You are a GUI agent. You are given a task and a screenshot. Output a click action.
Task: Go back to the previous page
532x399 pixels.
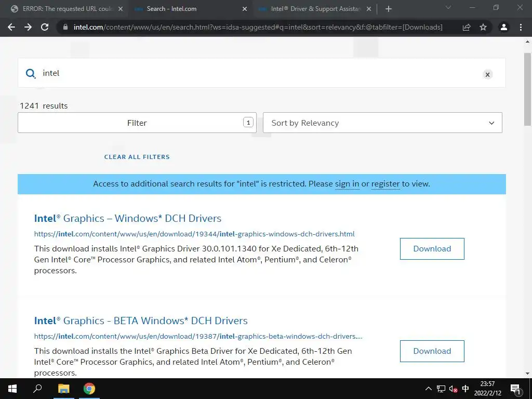click(11, 27)
